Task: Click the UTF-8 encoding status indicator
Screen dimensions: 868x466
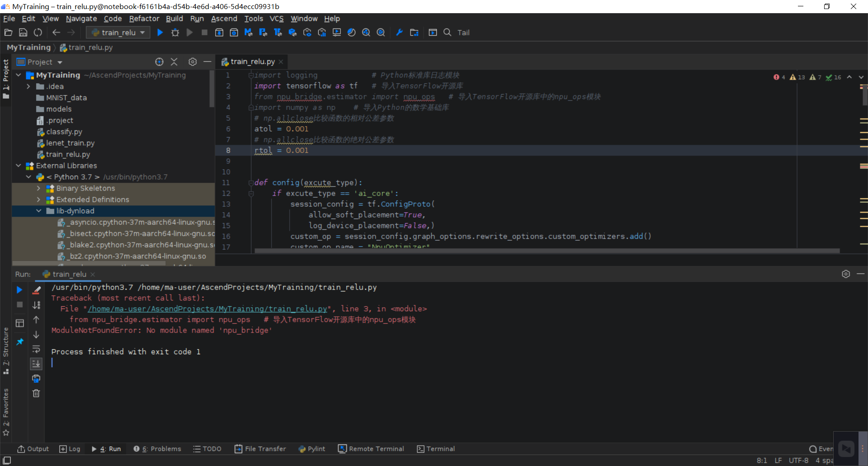Action: coord(798,461)
